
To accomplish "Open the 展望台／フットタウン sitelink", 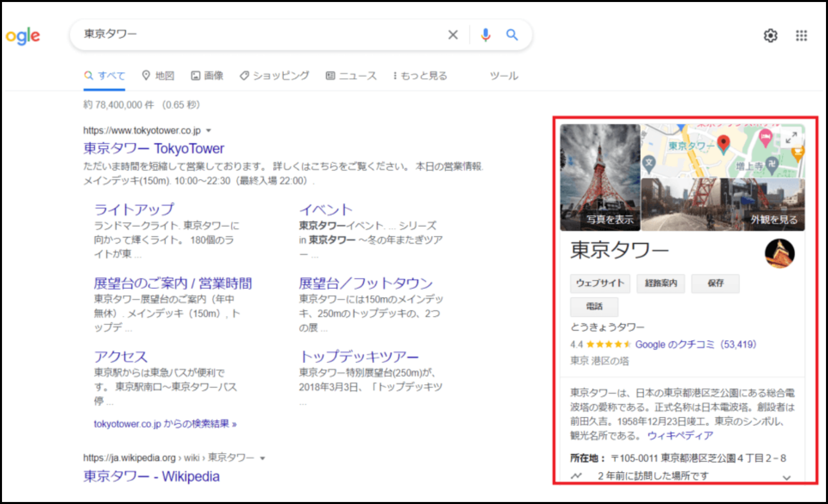I will point(366,283).
